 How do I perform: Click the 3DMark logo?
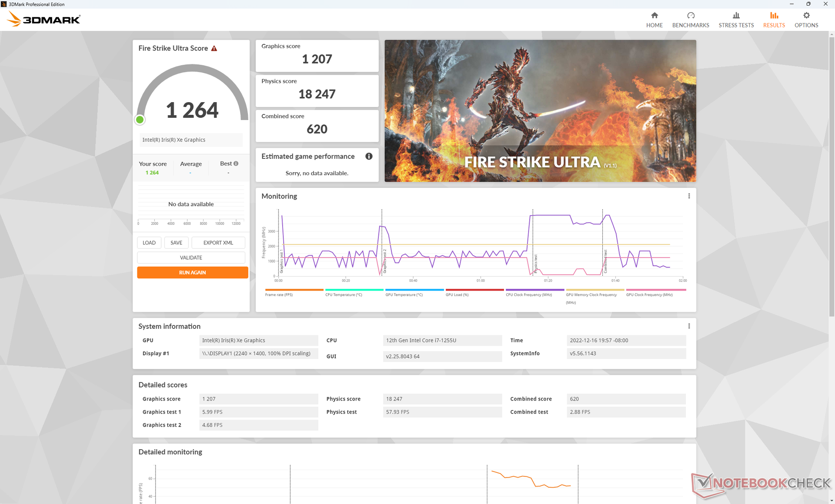[x=44, y=19]
